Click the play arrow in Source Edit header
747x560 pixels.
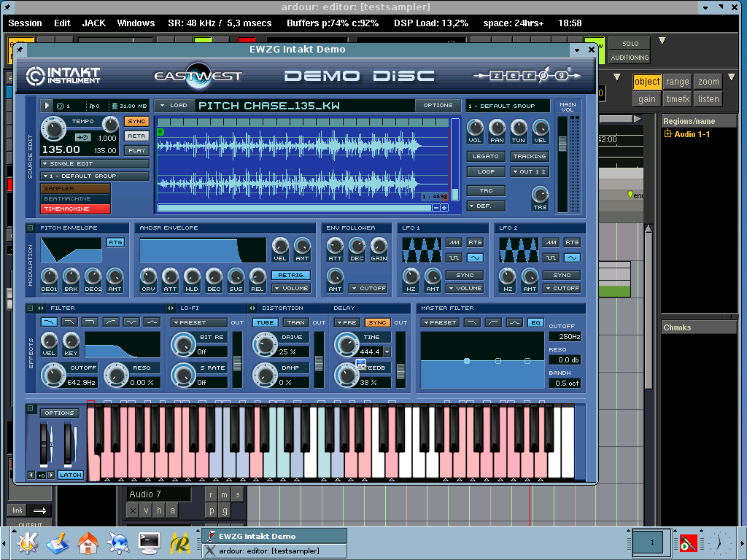[47, 106]
